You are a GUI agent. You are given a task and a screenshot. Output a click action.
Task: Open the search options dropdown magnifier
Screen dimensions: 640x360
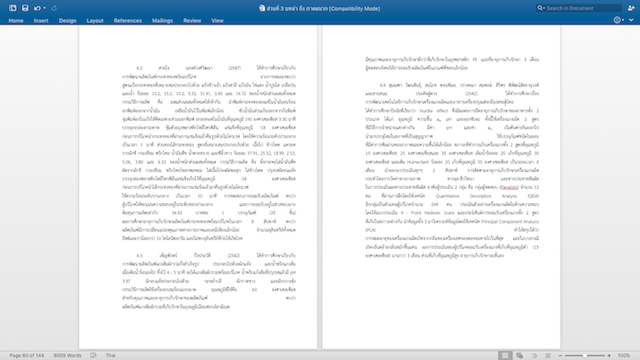click(x=541, y=8)
